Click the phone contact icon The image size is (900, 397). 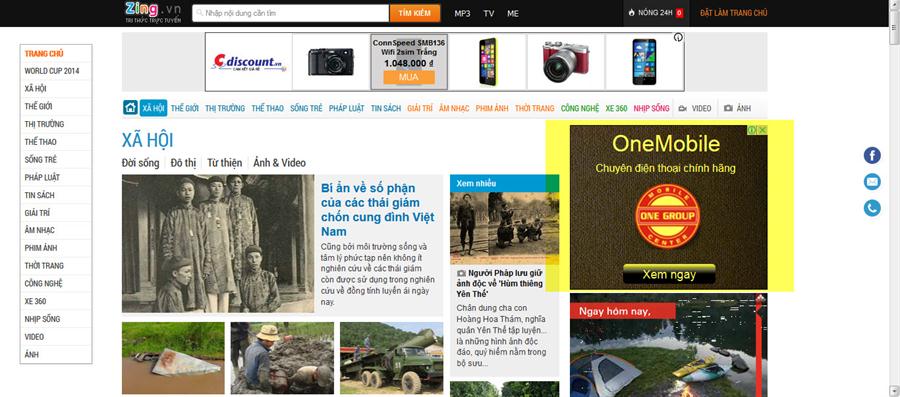click(x=872, y=208)
